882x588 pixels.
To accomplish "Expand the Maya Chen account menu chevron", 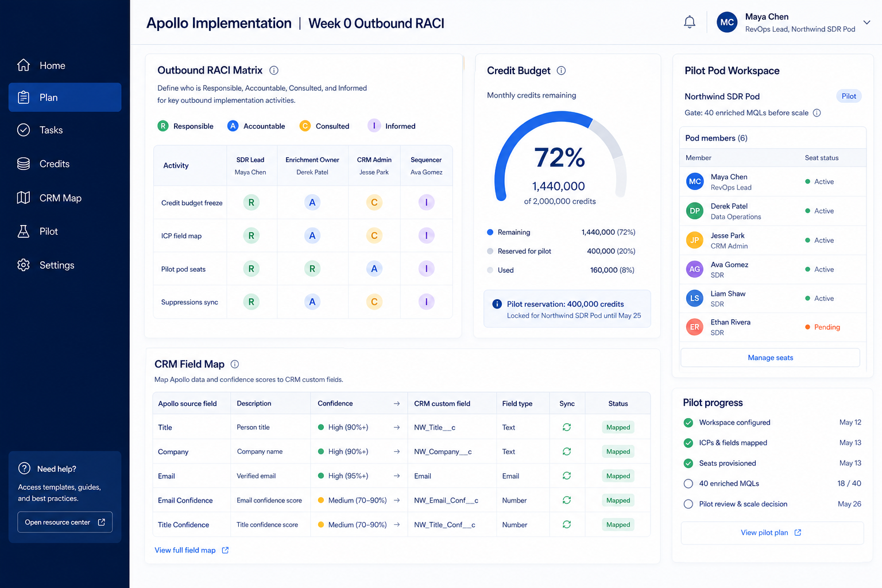I will (867, 22).
